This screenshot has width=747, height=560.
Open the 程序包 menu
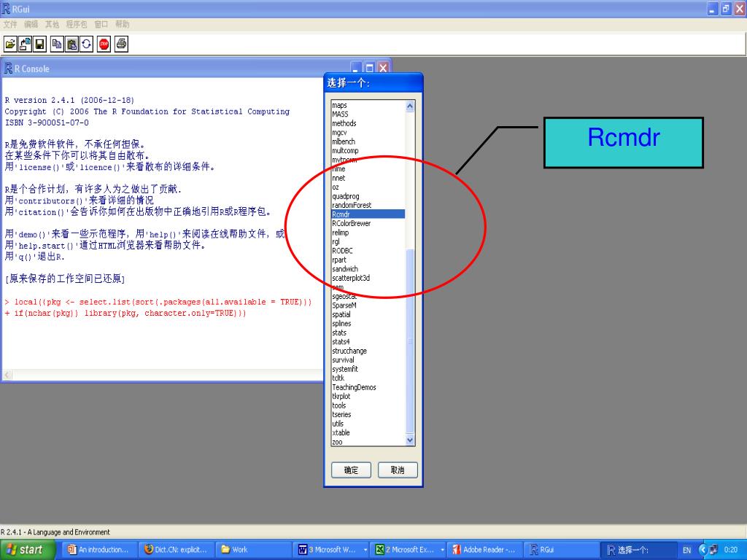pyautogui.click(x=76, y=24)
